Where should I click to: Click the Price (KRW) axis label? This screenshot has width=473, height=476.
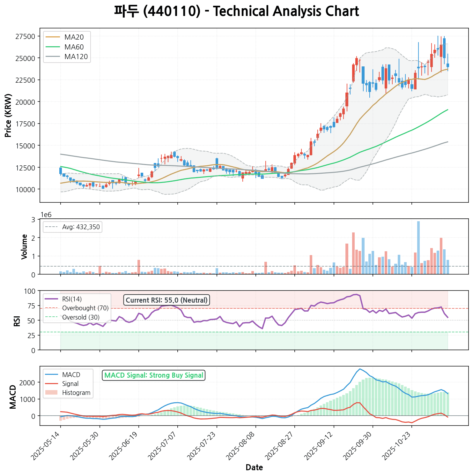[x=9, y=115]
